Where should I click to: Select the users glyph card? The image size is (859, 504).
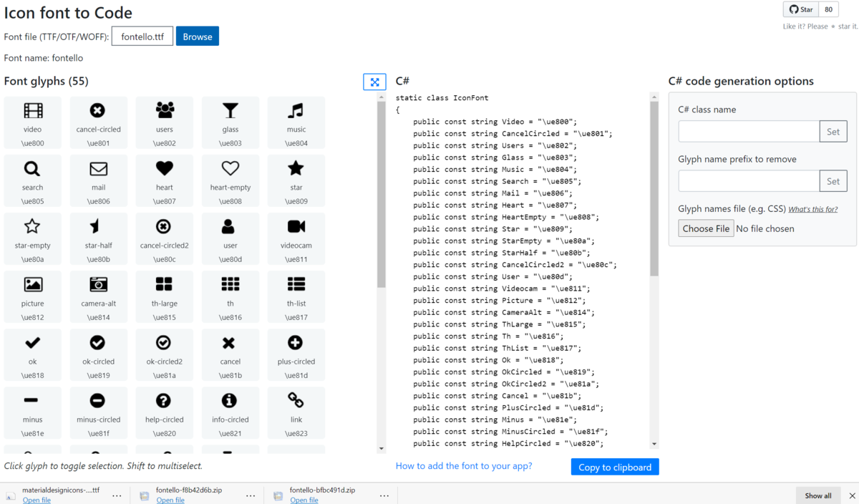[165, 122]
